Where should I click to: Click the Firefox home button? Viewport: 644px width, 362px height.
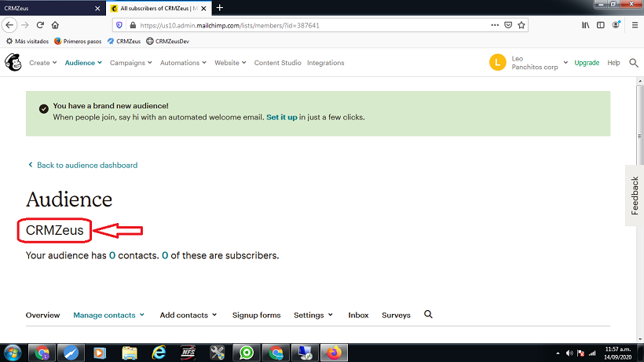(x=57, y=25)
